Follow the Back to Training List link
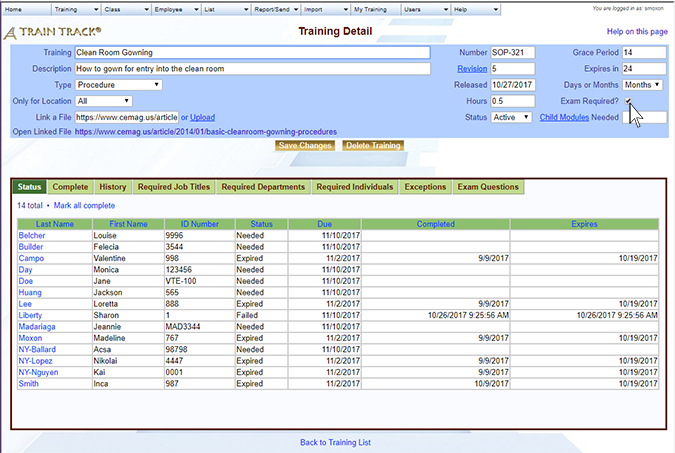This screenshot has height=453, width=675. coord(337,442)
